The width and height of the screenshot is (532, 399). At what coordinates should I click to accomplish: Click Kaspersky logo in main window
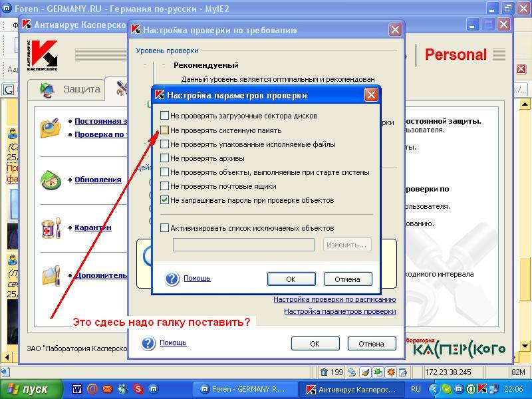click(x=42, y=55)
